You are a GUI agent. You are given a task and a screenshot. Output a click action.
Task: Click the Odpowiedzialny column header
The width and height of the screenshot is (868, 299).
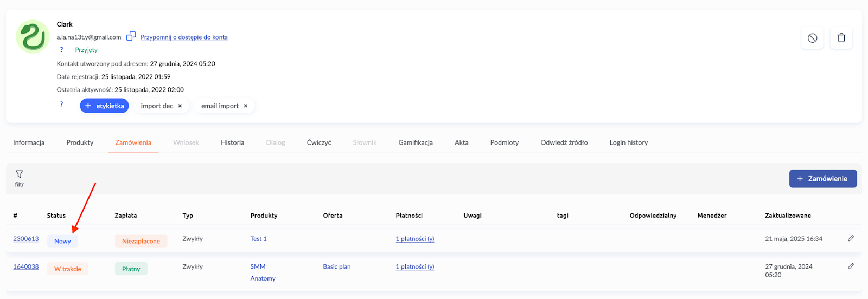click(653, 216)
